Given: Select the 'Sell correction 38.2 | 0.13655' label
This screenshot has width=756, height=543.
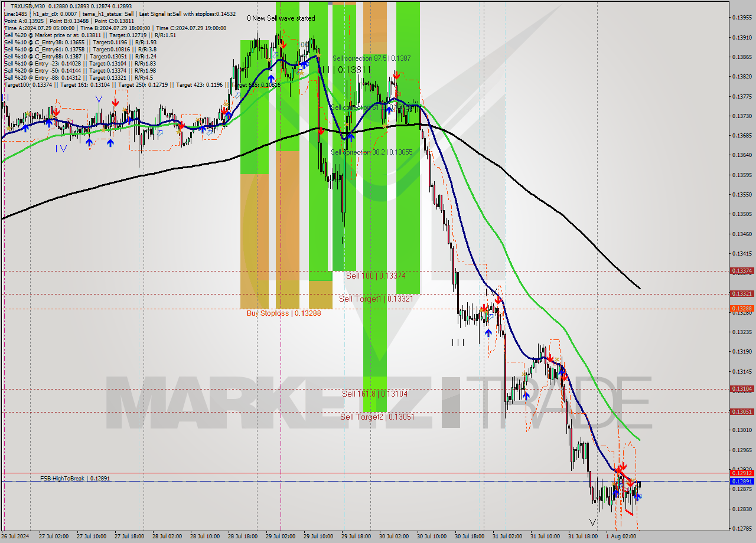Looking at the screenshot, I should 372,152.
